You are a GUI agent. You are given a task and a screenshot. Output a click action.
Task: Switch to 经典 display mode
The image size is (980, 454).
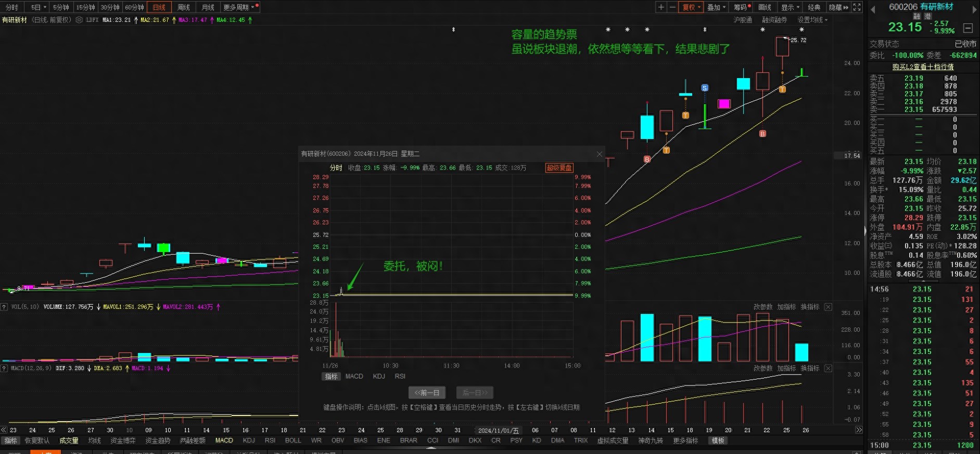tap(814, 7)
